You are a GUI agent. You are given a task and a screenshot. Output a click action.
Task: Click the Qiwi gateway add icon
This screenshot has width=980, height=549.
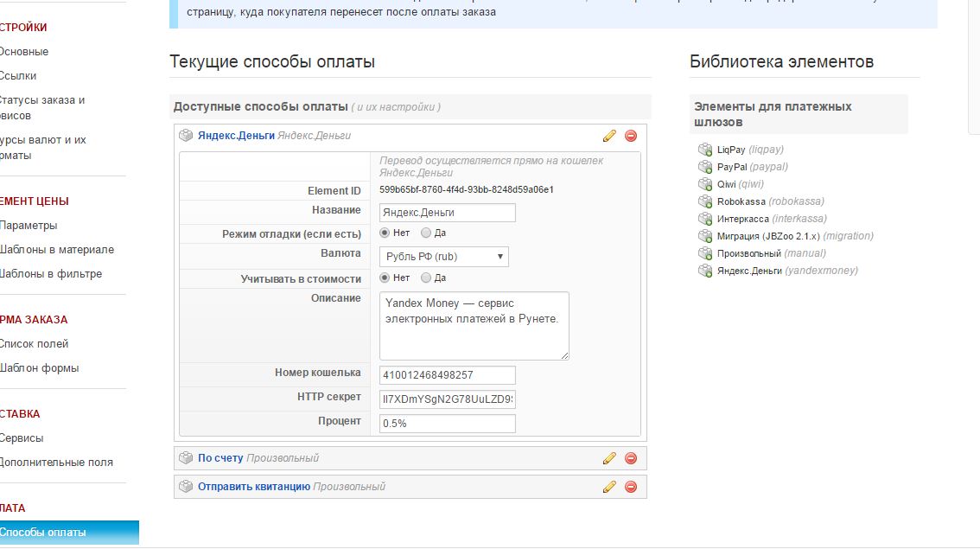coord(705,184)
